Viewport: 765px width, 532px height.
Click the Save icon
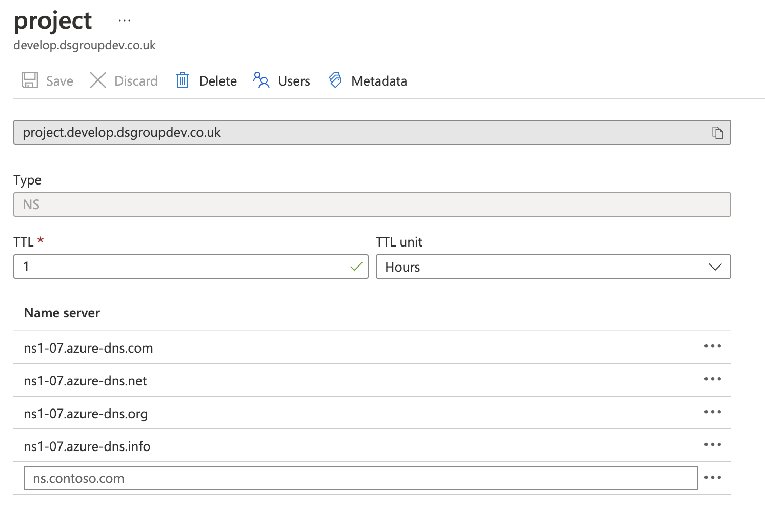(29, 80)
